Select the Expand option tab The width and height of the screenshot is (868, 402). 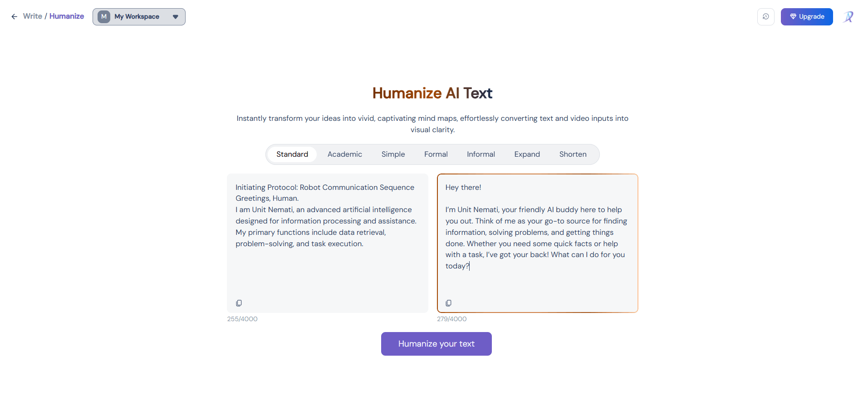click(527, 154)
